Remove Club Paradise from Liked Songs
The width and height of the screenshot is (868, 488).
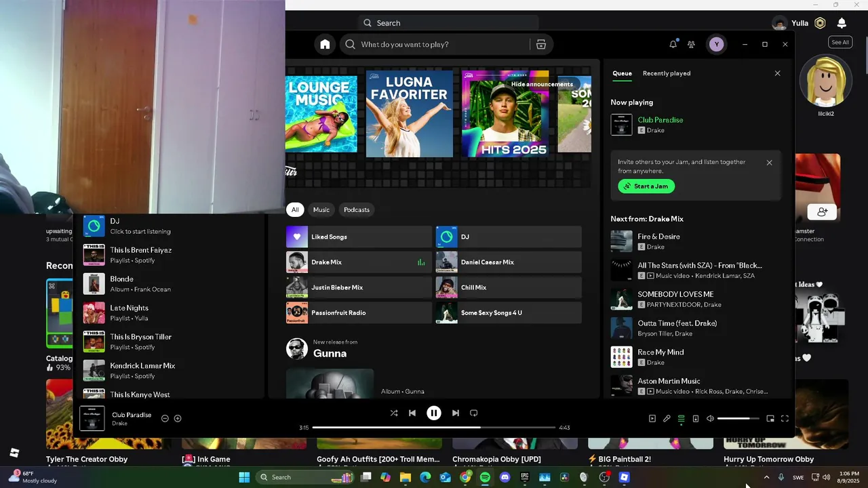coord(165,418)
